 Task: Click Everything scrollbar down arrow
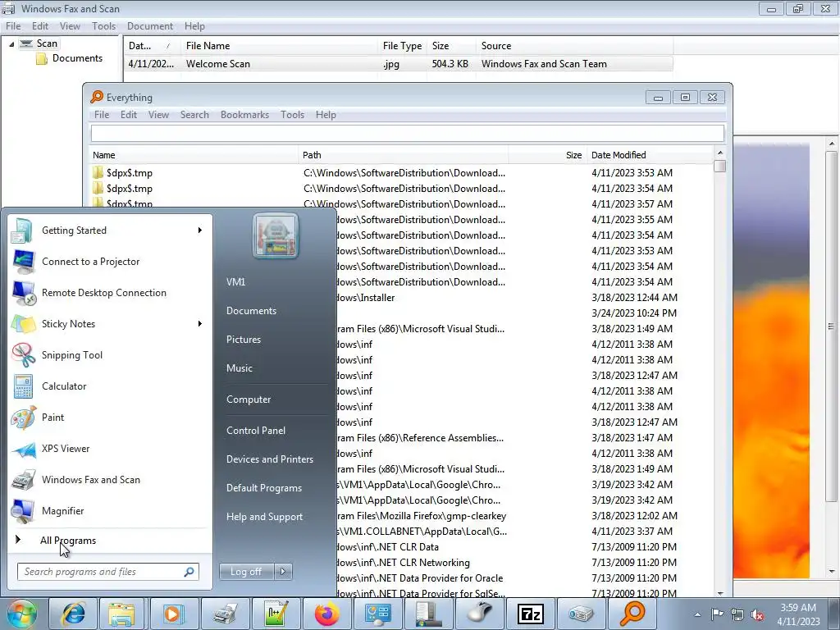(720, 593)
